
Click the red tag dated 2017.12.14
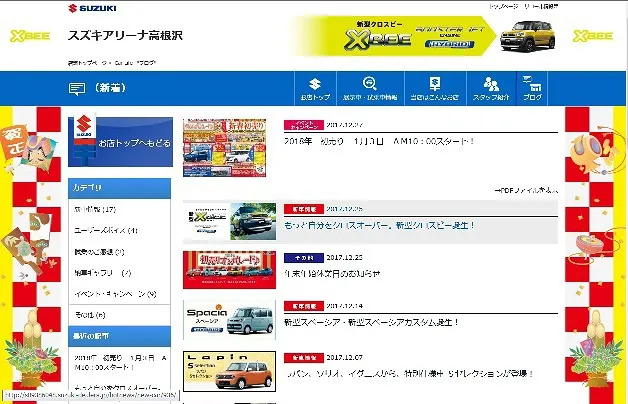304,306
